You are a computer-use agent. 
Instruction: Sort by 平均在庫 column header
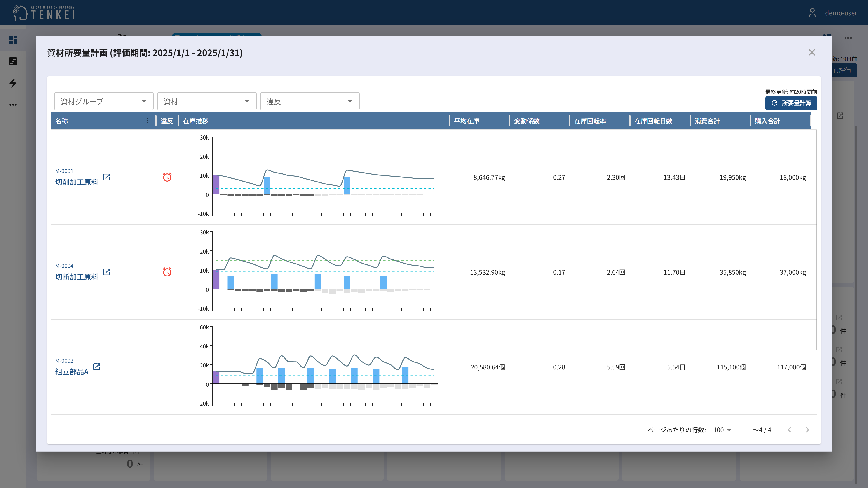[466, 121]
